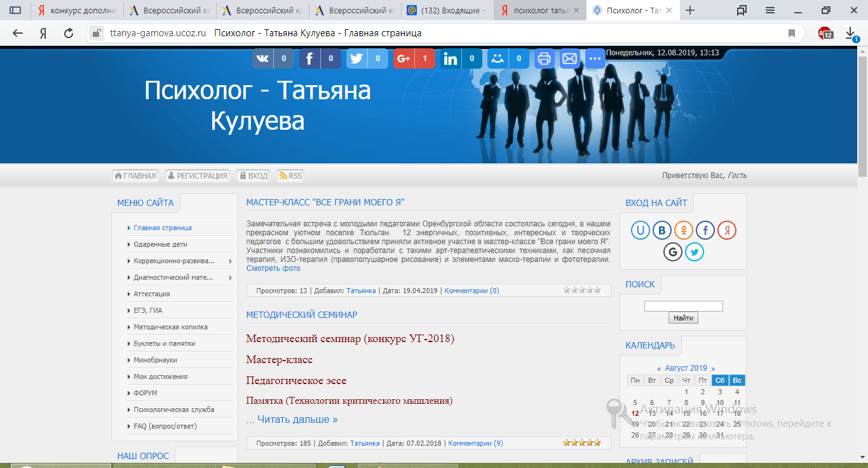Focus the site search text field
Screen dimensions: 868x468
click(683, 306)
